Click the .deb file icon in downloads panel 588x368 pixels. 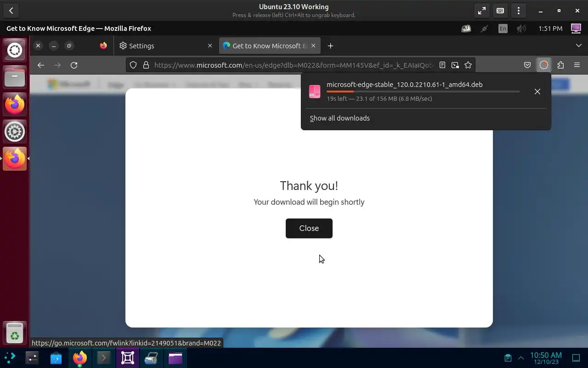[x=315, y=92]
